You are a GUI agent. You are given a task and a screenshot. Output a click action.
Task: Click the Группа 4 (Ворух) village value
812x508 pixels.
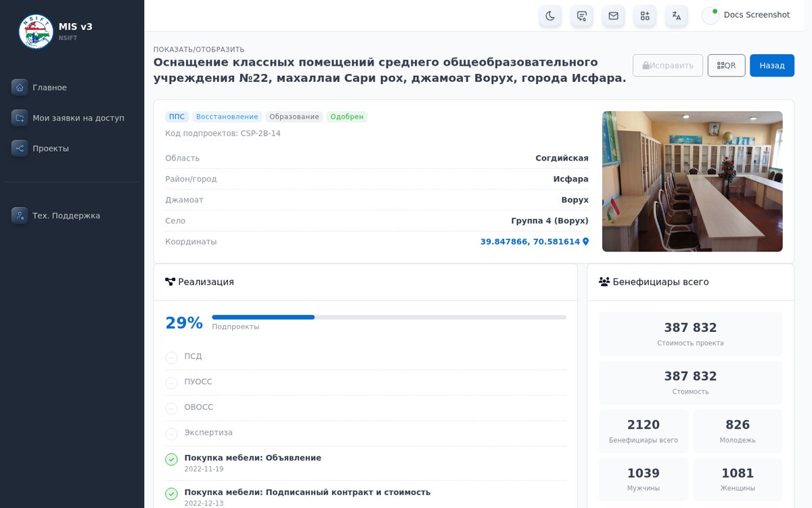pyautogui.click(x=549, y=221)
